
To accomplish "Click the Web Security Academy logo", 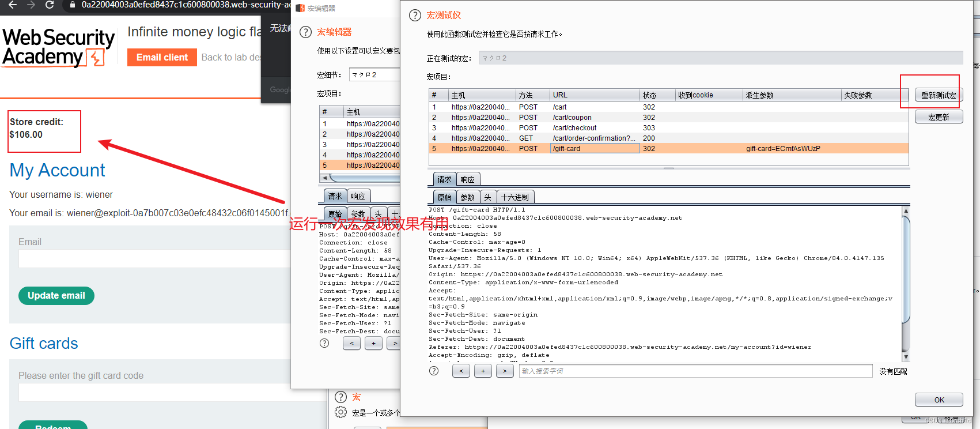I will [x=59, y=47].
